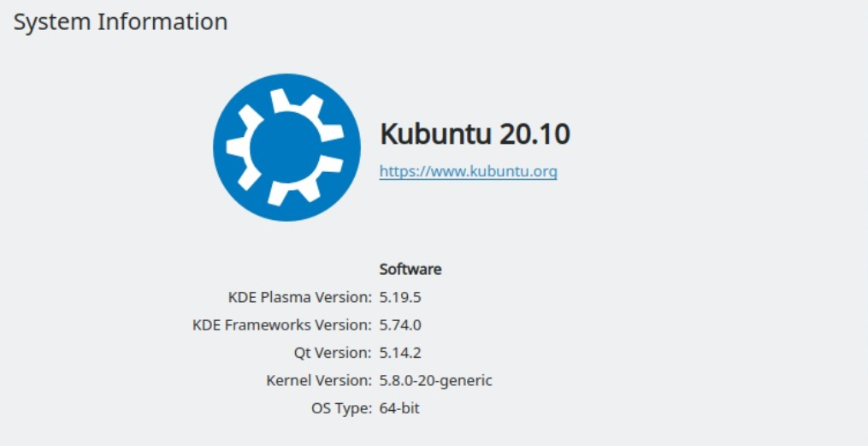868x446 pixels.
Task: Select the Software section header
Action: click(410, 270)
